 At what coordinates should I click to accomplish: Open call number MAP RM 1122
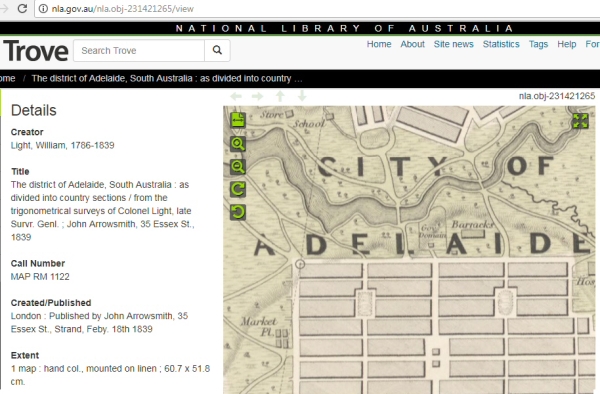click(x=40, y=277)
